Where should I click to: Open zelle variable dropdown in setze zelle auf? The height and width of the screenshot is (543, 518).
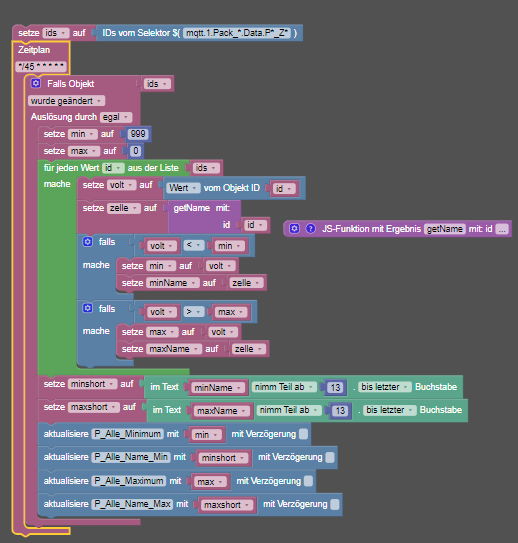click(124, 208)
